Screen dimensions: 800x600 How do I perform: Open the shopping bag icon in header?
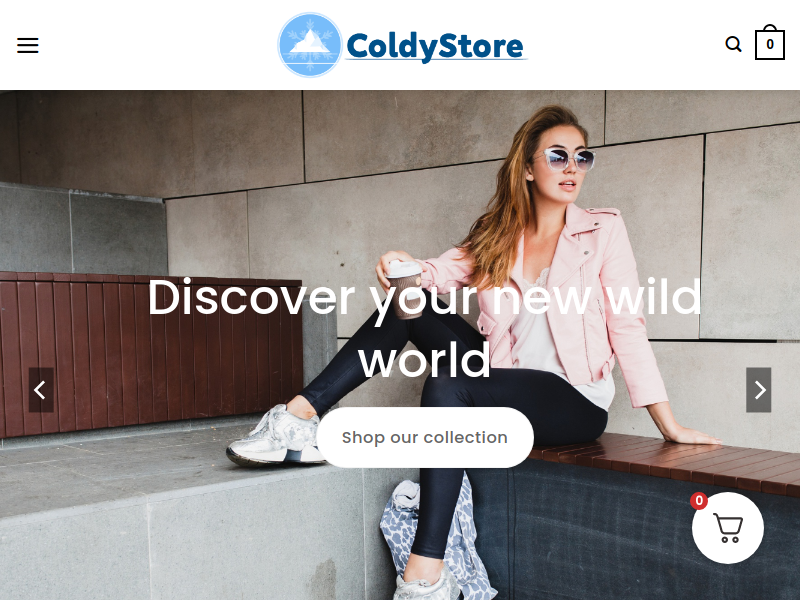[769, 42]
